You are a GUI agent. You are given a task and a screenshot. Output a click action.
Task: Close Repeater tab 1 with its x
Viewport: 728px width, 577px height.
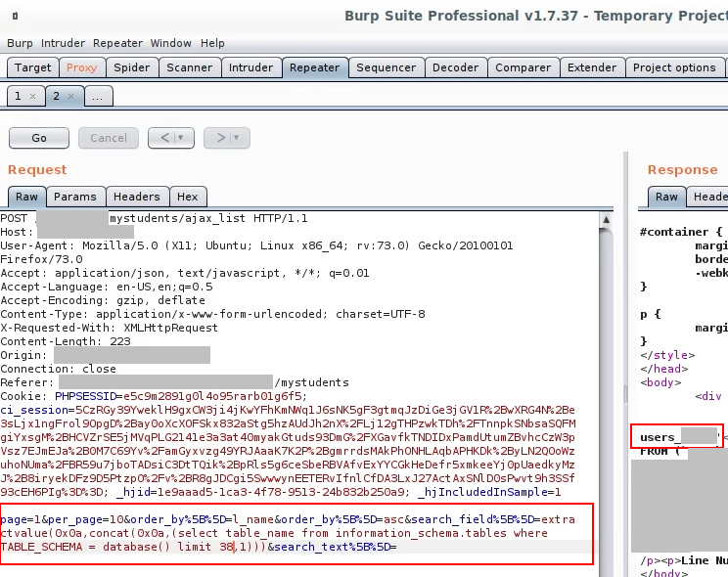point(32,97)
